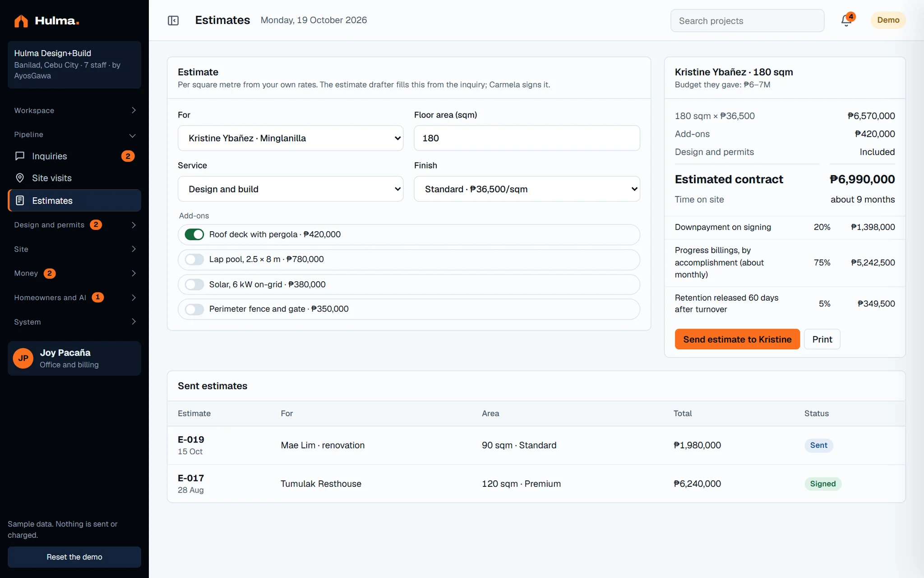Toggle the Perimeter fence and gate add-on
This screenshot has width=924, height=578.
pyautogui.click(x=194, y=309)
